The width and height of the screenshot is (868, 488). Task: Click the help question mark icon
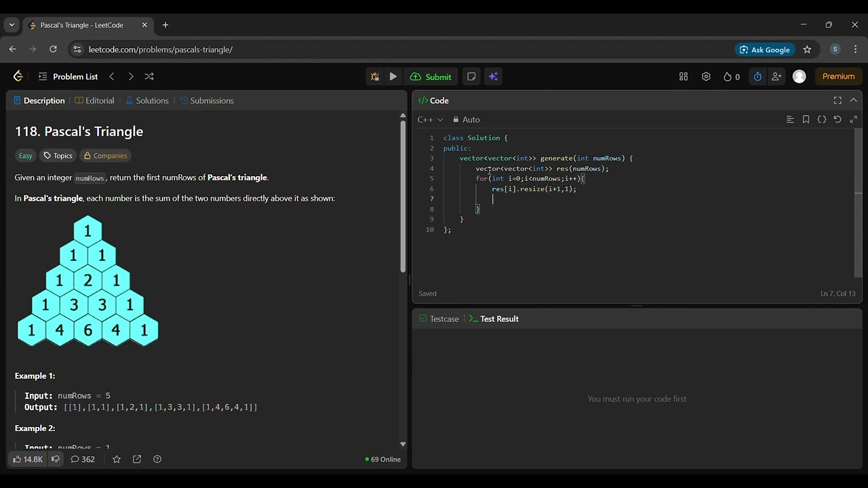click(157, 459)
